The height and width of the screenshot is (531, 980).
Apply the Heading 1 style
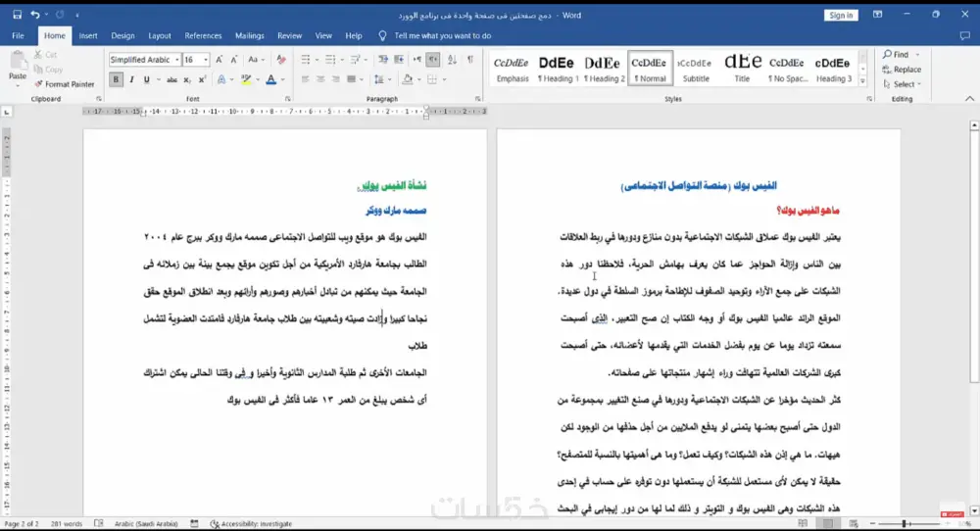click(x=557, y=69)
